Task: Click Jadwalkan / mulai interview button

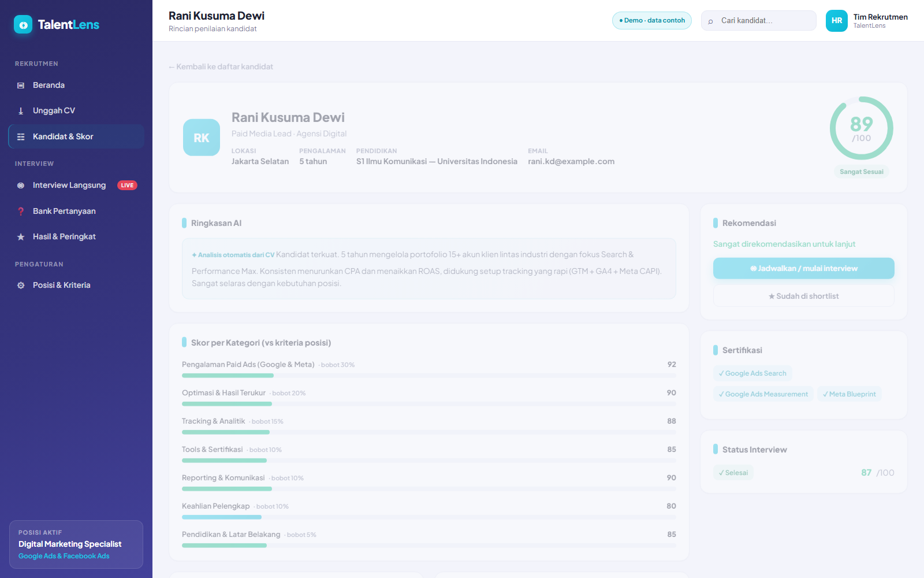Action: pos(804,268)
